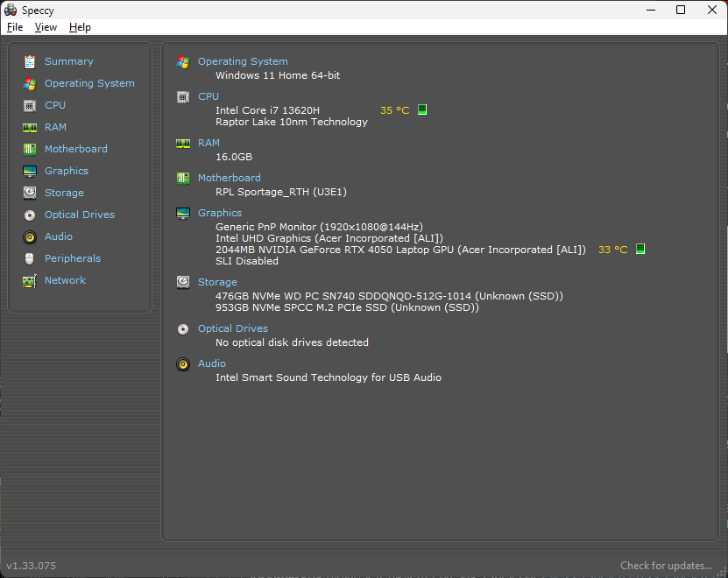Screen dimensions: 728x578
Task: Click the '16.0GB' RAM value
Action: [x=234, y=157]
